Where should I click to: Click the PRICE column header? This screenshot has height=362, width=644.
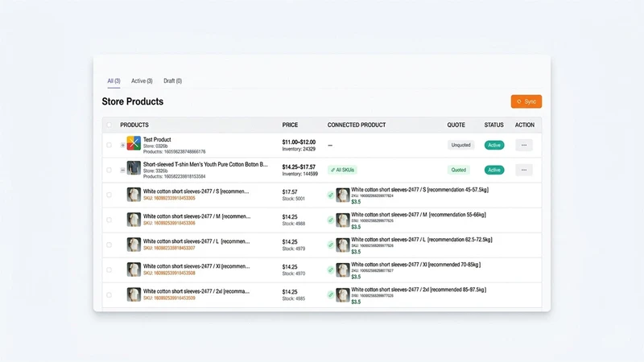(290, 125)
